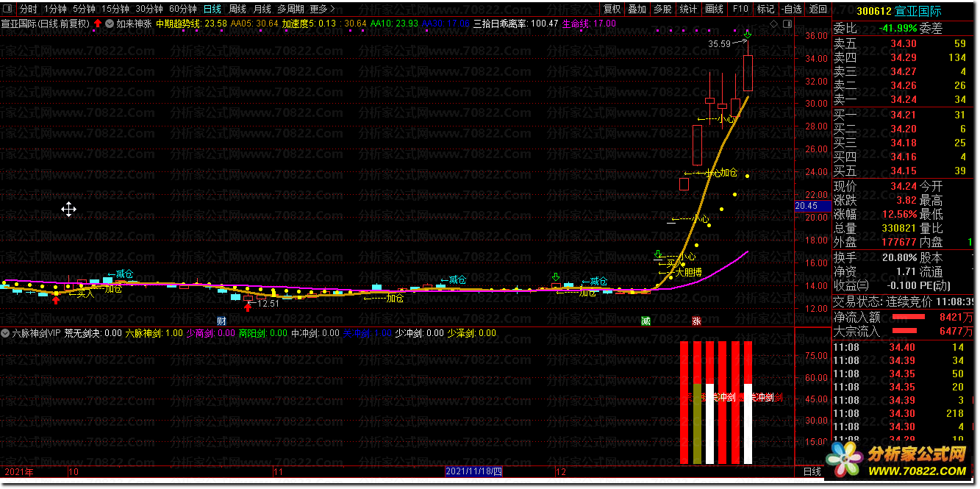This screenshot has width=980, height=489.
Task: Click the 委比 -41.99% value
Action: click(x=896, y=29)
